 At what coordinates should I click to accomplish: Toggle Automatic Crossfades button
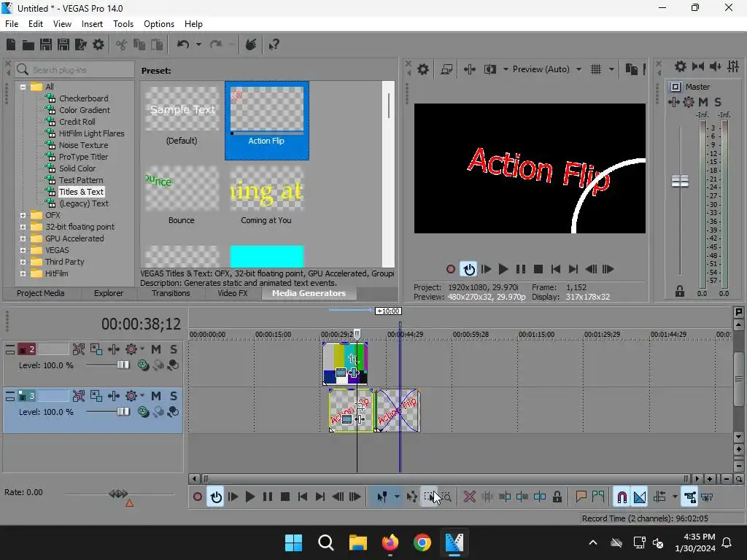640,497
